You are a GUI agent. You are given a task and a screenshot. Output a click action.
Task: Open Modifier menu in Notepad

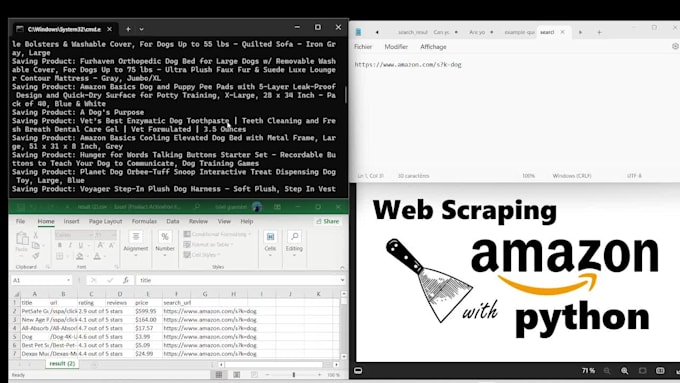tap(396, 46)
